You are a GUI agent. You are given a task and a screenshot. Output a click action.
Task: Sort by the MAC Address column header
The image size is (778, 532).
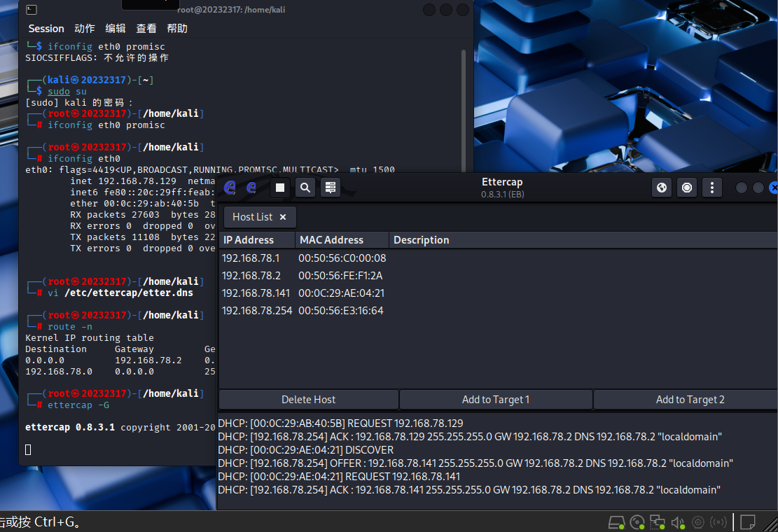(342, 240)
